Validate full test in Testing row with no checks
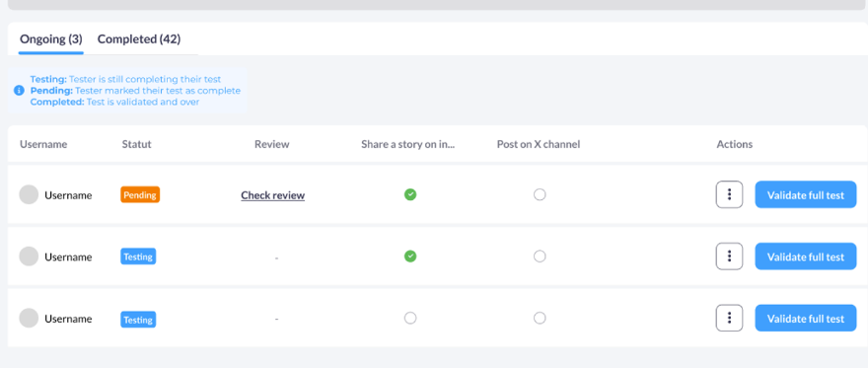 (x=806, y=319)
